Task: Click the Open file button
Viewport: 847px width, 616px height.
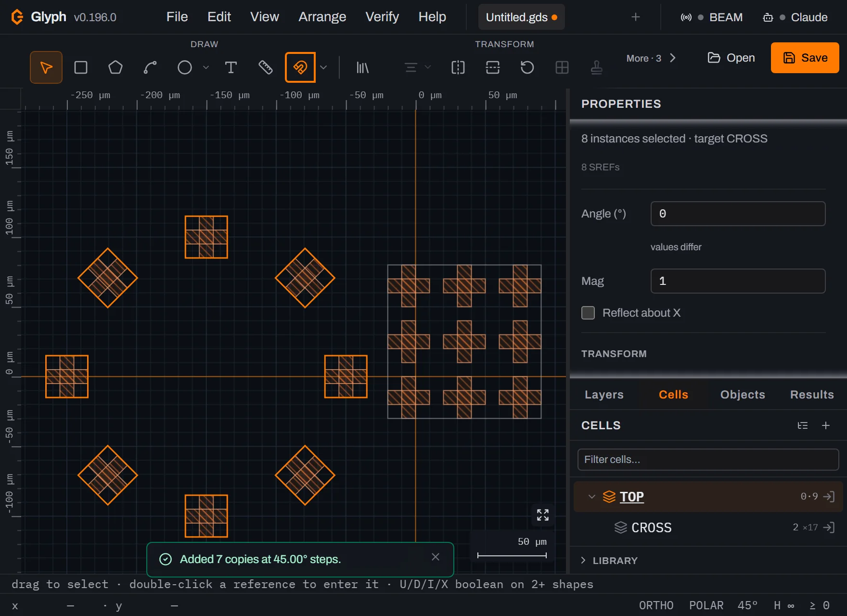Action: click(731, 58)
